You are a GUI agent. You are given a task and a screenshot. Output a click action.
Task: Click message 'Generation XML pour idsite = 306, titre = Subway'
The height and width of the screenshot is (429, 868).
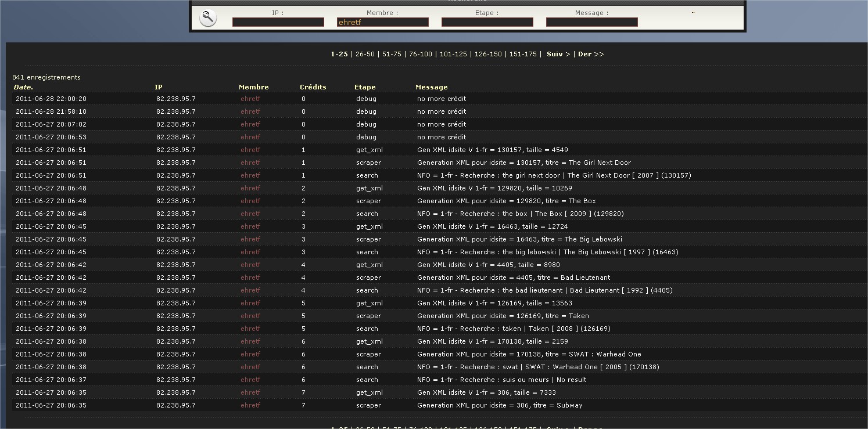[x=500, y=405]
